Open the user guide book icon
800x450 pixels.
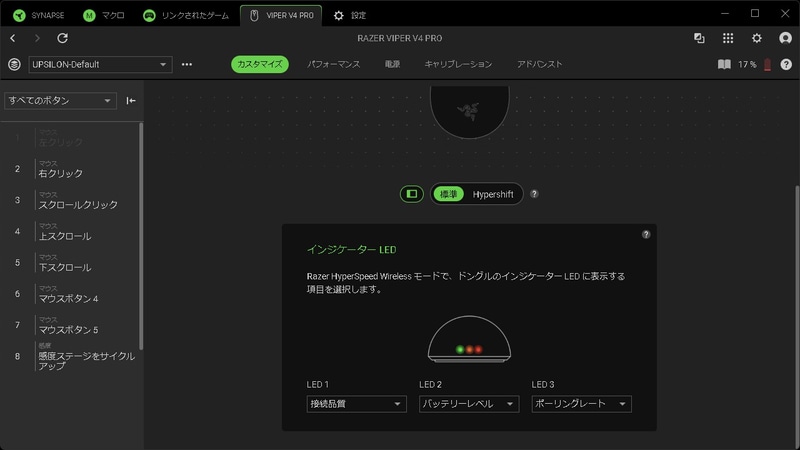(724, 64)
